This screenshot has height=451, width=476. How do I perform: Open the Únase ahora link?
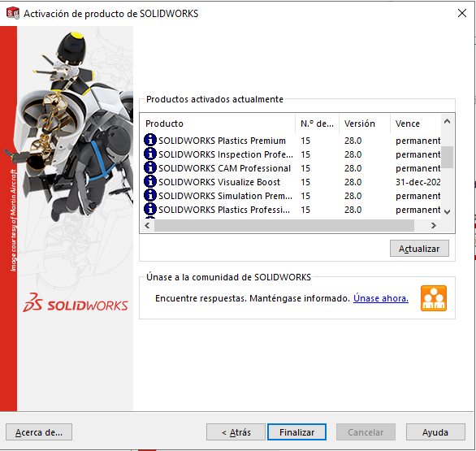(381, 298)
